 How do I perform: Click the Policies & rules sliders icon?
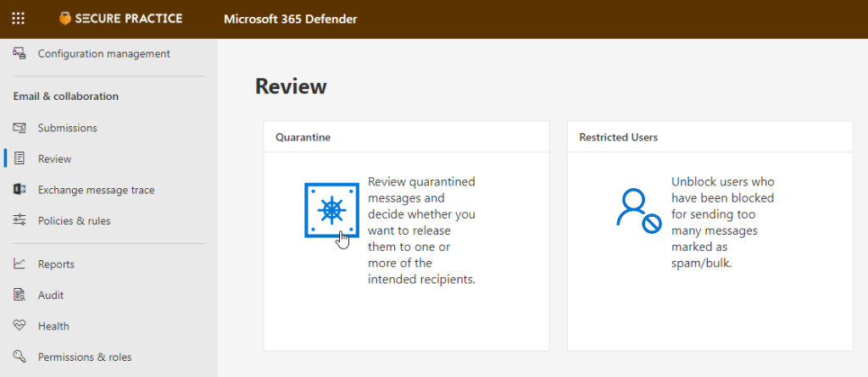tap(19, 221)
